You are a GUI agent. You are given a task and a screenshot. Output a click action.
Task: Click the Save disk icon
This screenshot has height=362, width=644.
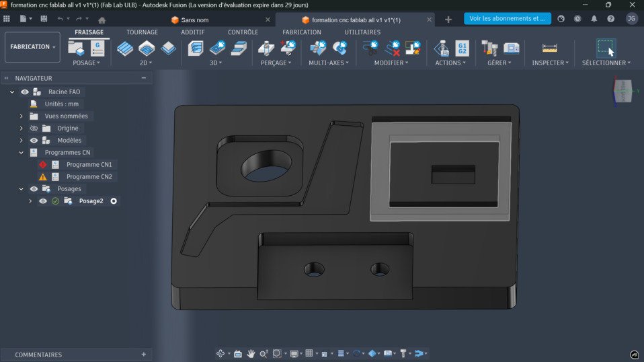[44, 19]
